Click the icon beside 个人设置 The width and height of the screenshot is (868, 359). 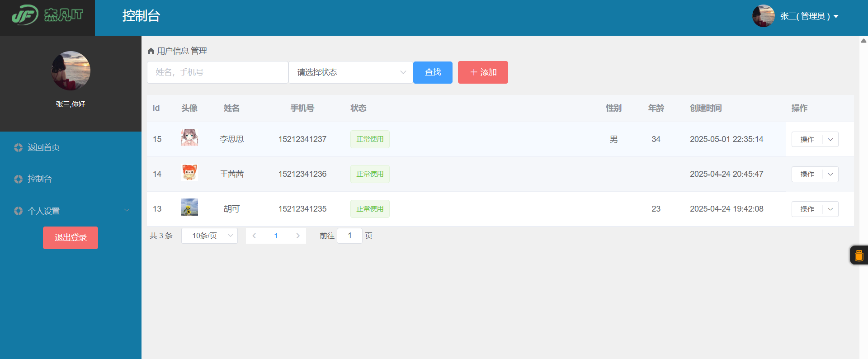[x=18, y=211]
